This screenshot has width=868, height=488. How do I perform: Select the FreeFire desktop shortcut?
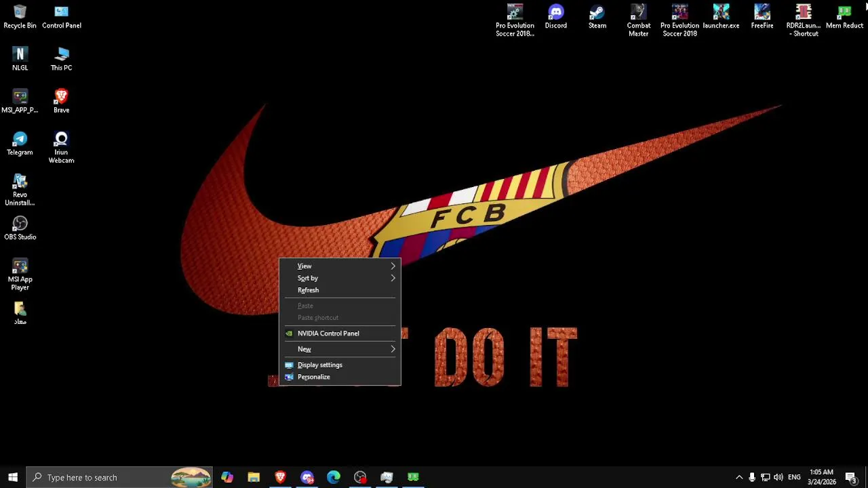762,18
